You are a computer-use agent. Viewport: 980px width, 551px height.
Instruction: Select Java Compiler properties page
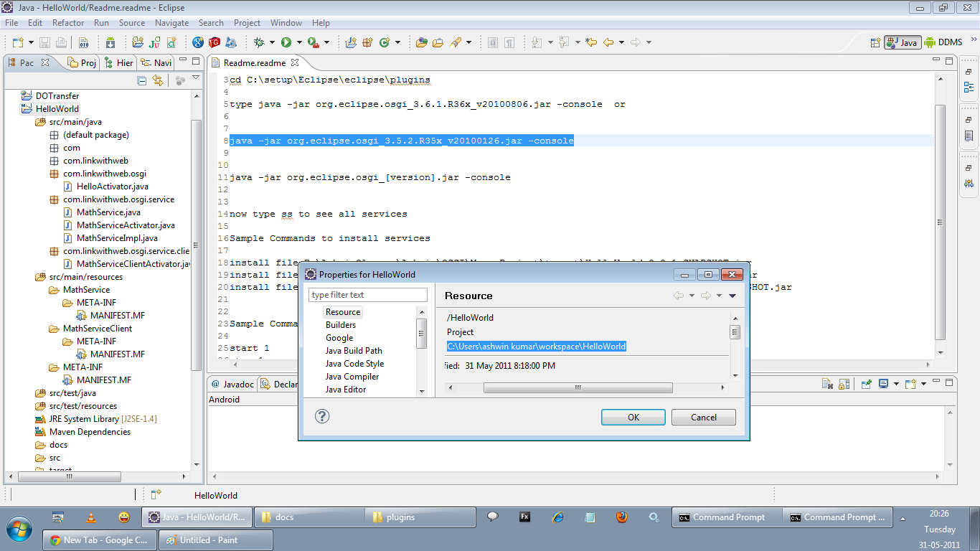352,377
